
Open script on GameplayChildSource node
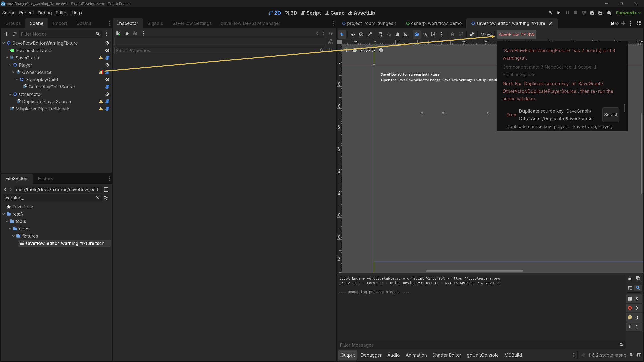[x=107, y=87]
